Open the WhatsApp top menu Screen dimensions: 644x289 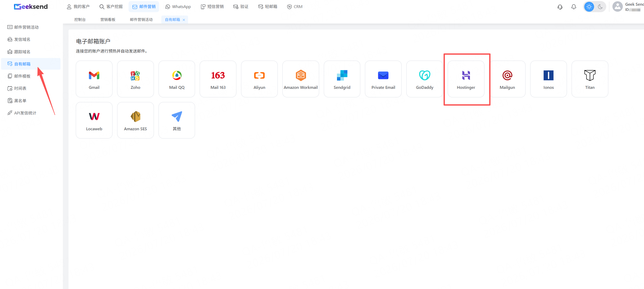click(x=178, y=7)
